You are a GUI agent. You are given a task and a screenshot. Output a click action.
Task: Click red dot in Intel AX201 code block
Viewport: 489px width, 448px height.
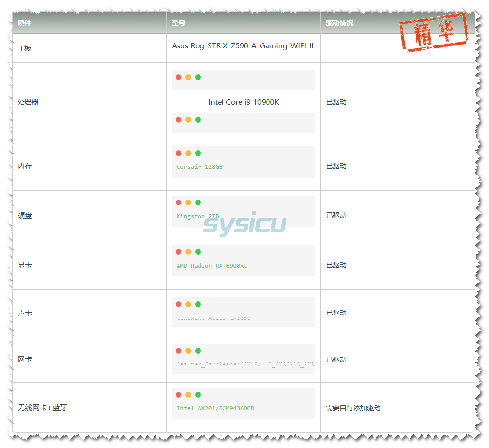(x=178, y=395)
